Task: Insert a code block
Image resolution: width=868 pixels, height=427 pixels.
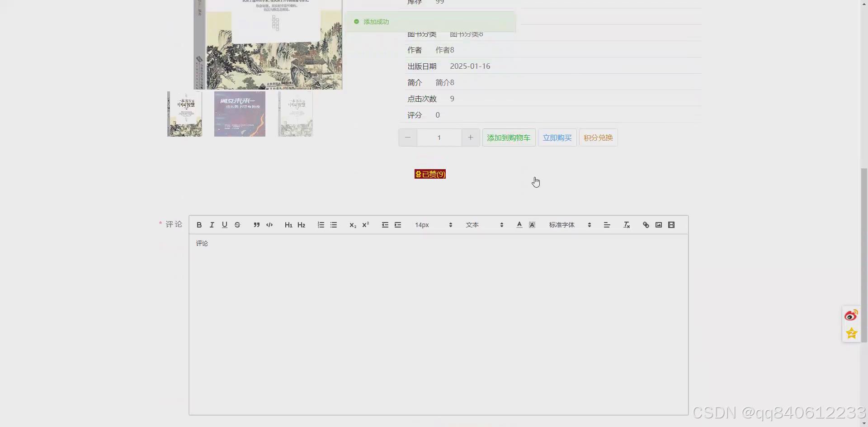Action: [x=269, y=225]
